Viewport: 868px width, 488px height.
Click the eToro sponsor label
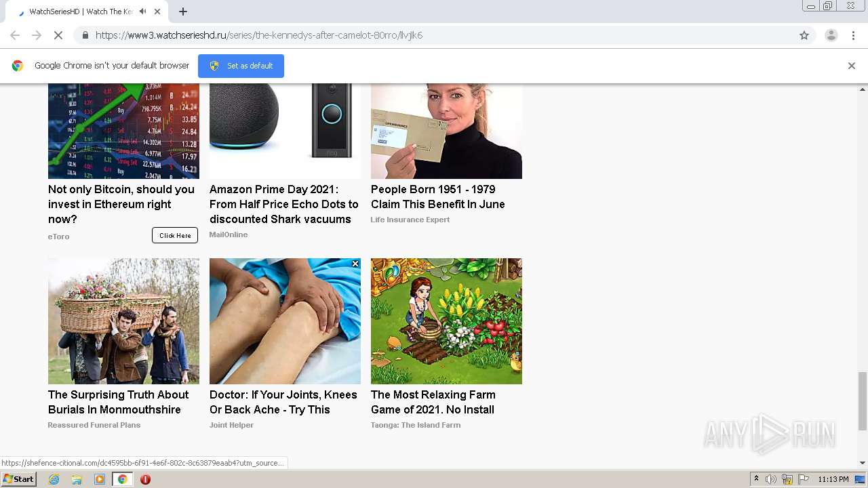click(59, 237)
